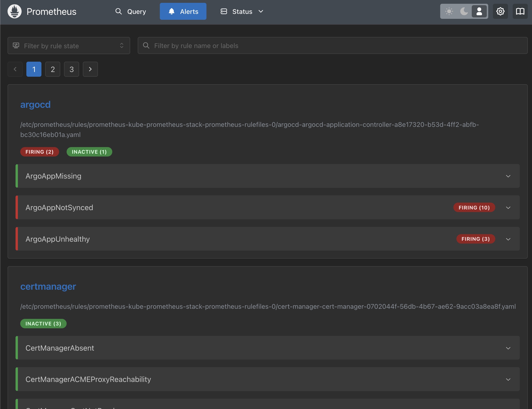Open the Query page via magnifier icon
The image size is (532, 409).
[119, 11]
